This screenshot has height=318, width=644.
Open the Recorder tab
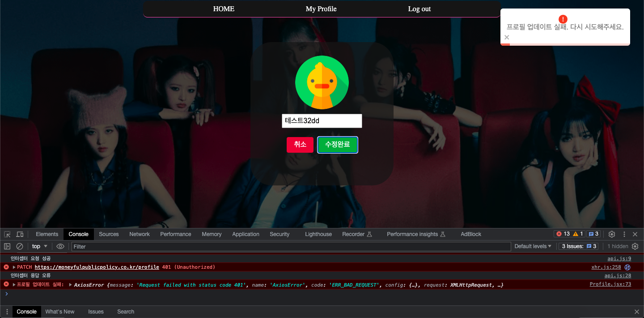tap(357, 234)
